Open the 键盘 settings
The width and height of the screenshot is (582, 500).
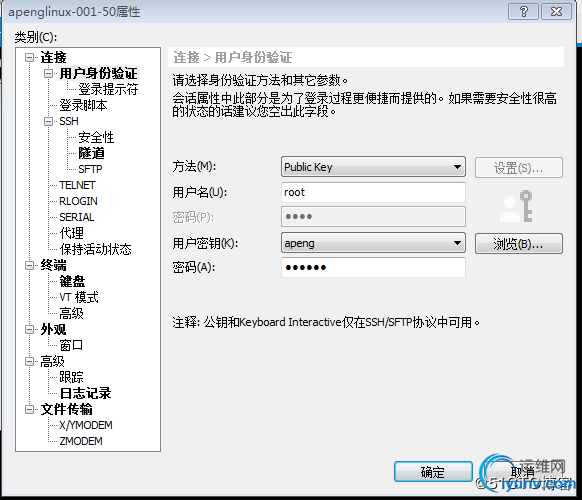pyautogui.click(x=72, y=281)
